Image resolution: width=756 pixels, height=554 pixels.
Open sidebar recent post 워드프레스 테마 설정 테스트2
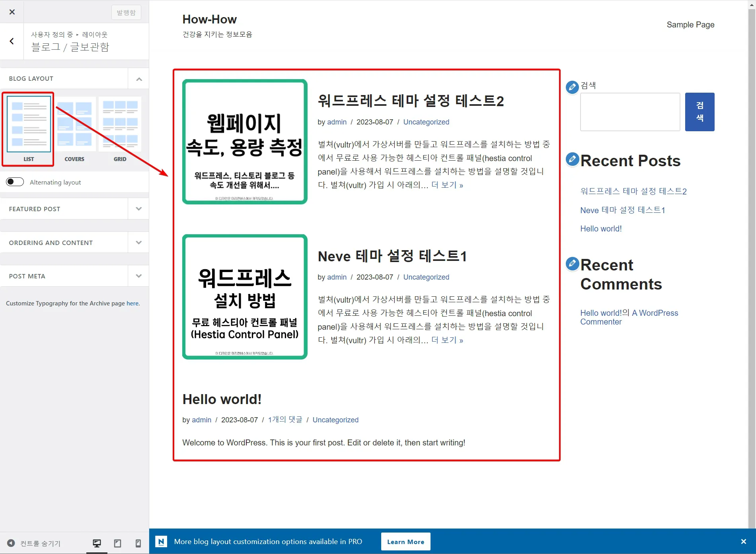633,191
